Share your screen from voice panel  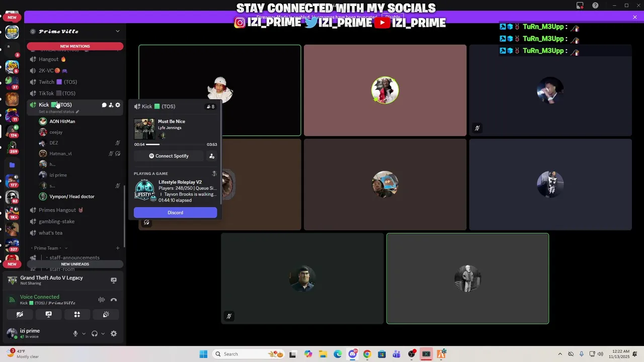pos(49,314)
